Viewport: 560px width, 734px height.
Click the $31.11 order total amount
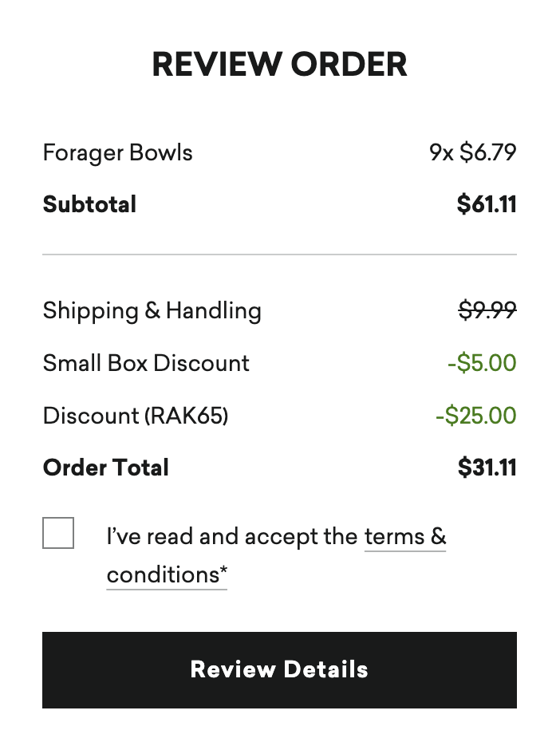(487, 468)
